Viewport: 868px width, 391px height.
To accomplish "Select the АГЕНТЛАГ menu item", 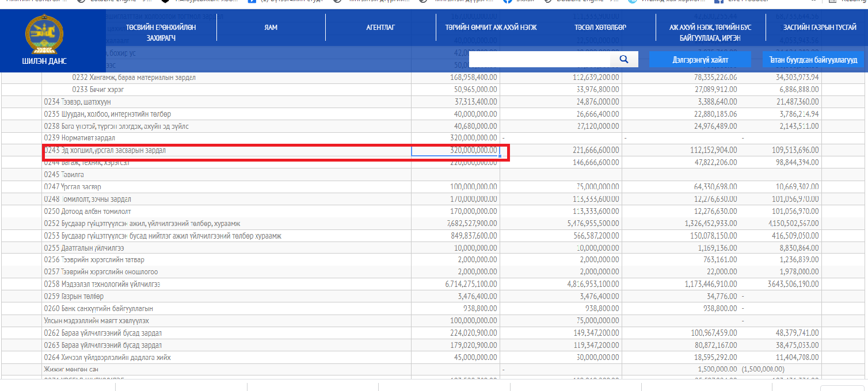I will pos(380,27).
